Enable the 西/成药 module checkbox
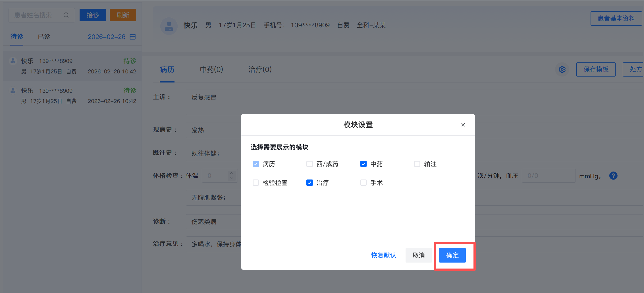The width and height of the screenshot is (644, 293). pyautogui.click(x=309, y=164)
